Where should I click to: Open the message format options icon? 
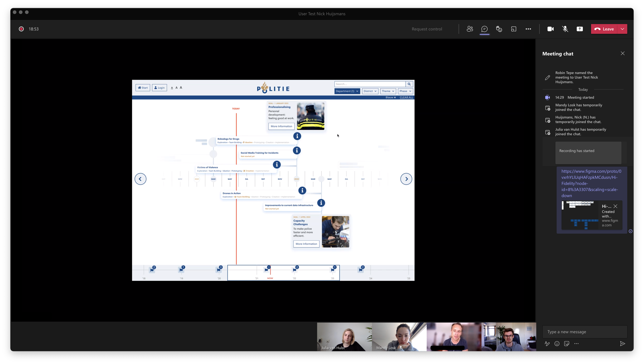point(547,343)
